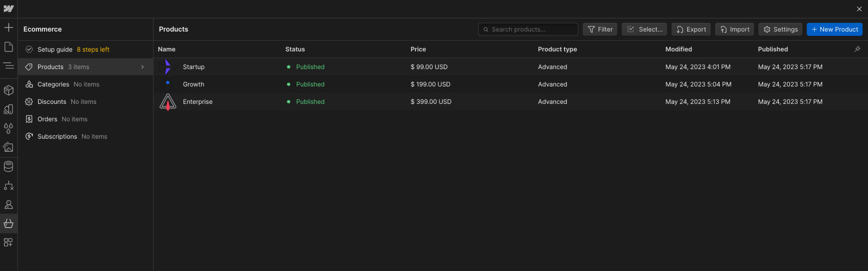The height and width of the screenshot is (271, 868).
Task: Go to the Categories section
Action: (53, 84)
